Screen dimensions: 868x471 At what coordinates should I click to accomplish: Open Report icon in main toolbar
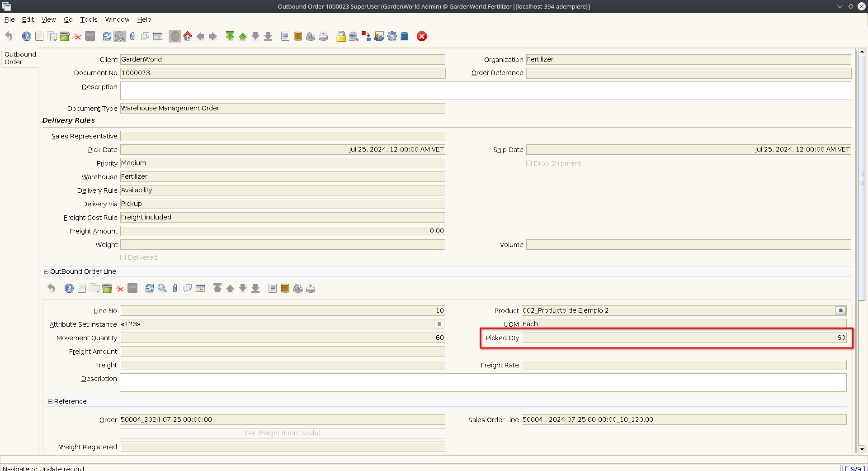click(285, 36)
